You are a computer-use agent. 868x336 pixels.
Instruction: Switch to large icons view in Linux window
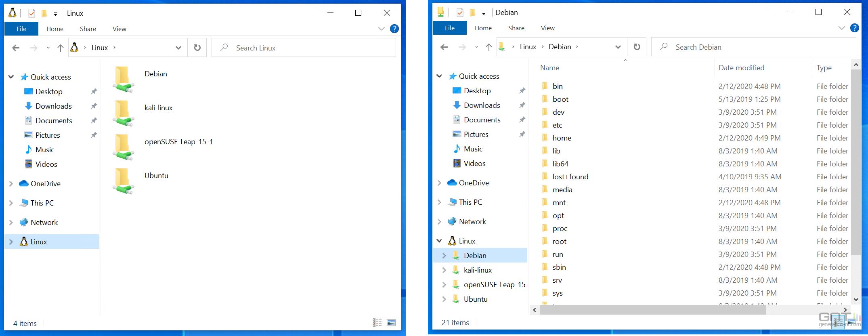391,322
